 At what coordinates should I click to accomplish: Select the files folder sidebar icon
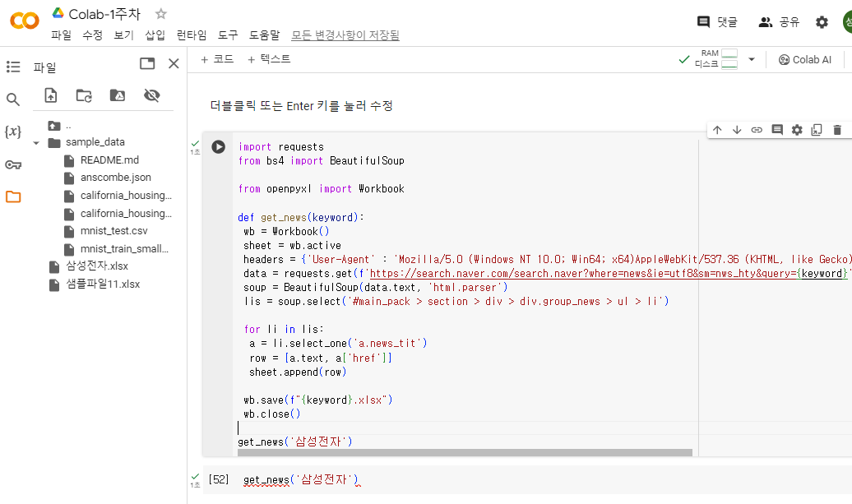pos(13,197)
